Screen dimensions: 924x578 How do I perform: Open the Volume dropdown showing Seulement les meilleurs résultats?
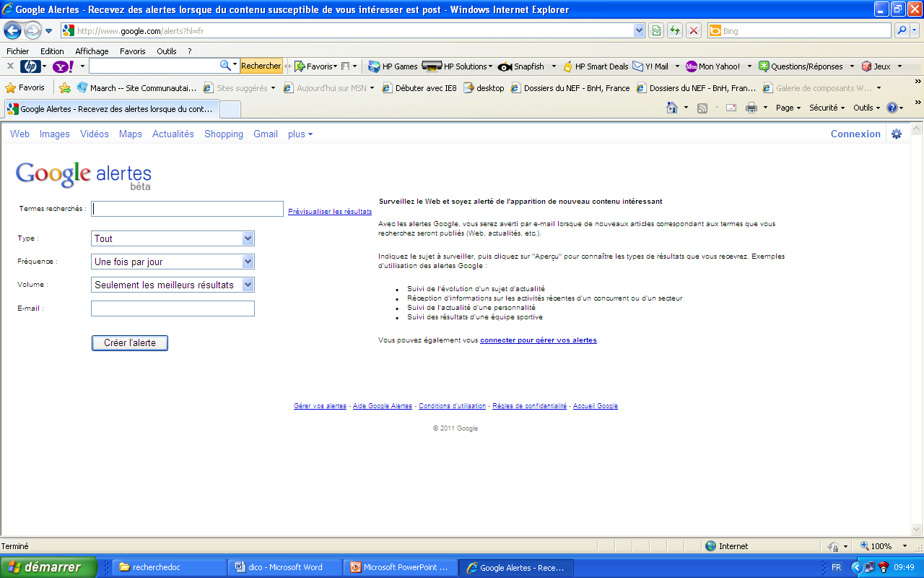[173, 285]
